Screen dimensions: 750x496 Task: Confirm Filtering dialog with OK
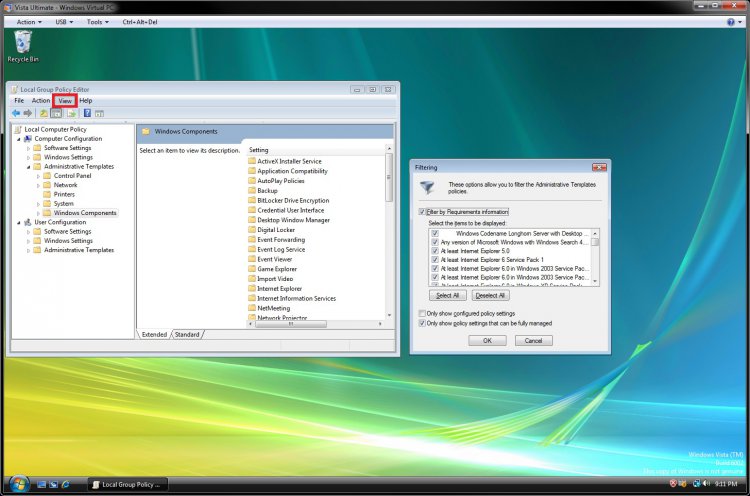pyautogui.click(x=487, y=341)
